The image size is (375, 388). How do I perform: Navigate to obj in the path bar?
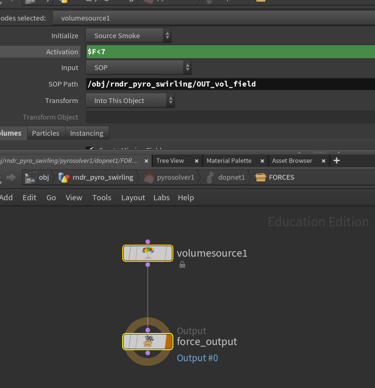point(37,178)
